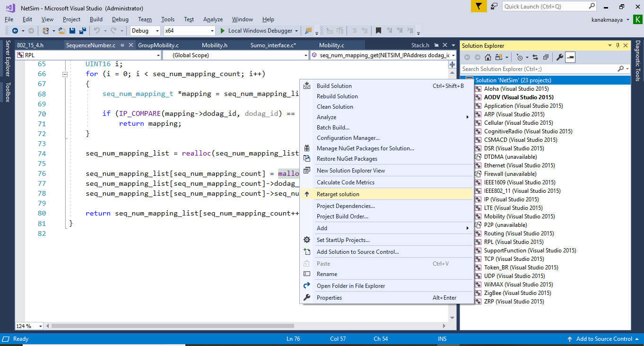
Task: Close the SequenceNumber.c tab
Action: pyautogui.click(x=130, y=45)
